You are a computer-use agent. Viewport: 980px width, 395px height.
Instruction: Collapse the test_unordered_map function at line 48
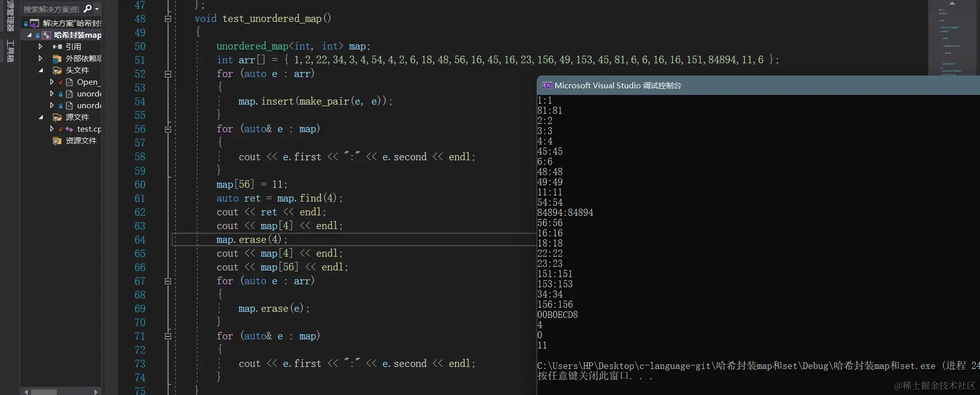pyautogui.click(x=168, y=19)
